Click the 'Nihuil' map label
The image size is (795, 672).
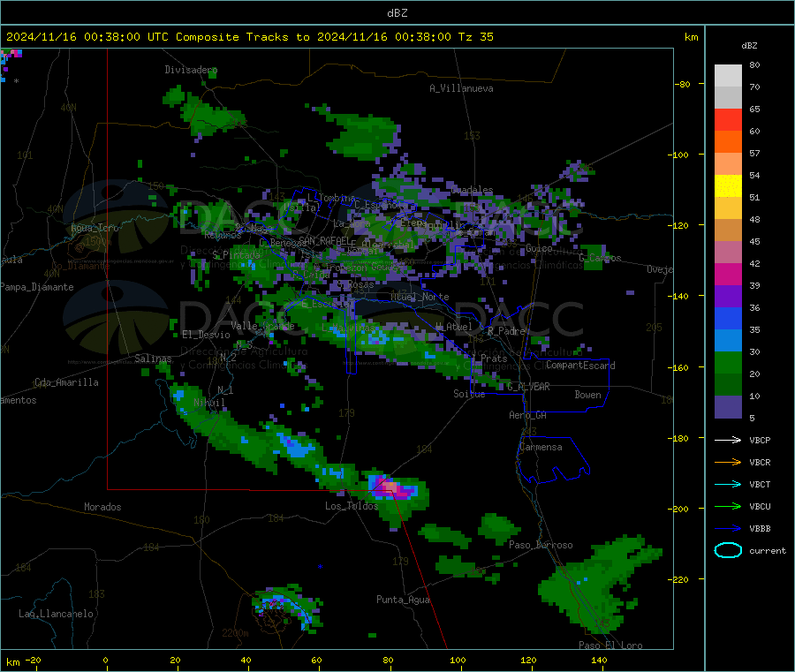coord(208,403)
